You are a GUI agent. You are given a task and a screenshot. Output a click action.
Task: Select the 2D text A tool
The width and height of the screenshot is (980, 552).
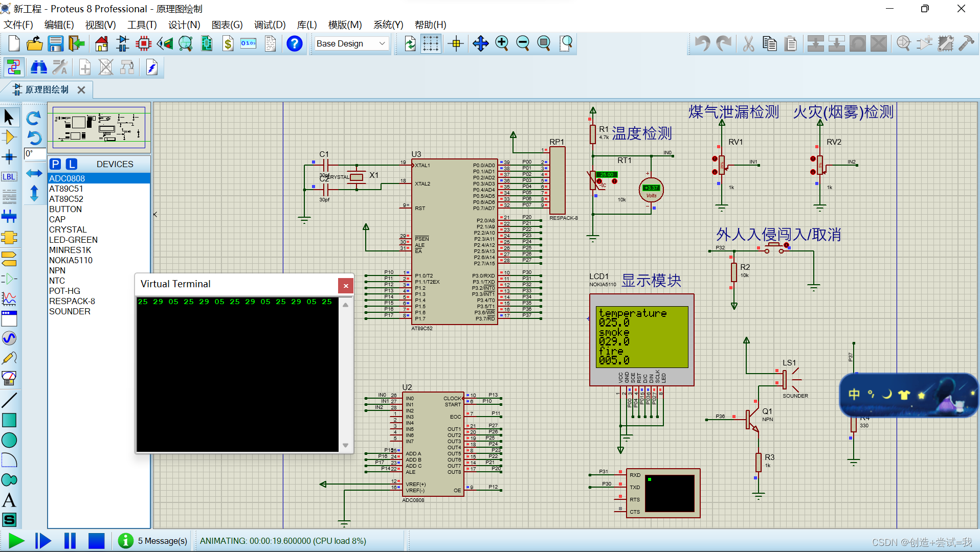click(x=9, y=500)
